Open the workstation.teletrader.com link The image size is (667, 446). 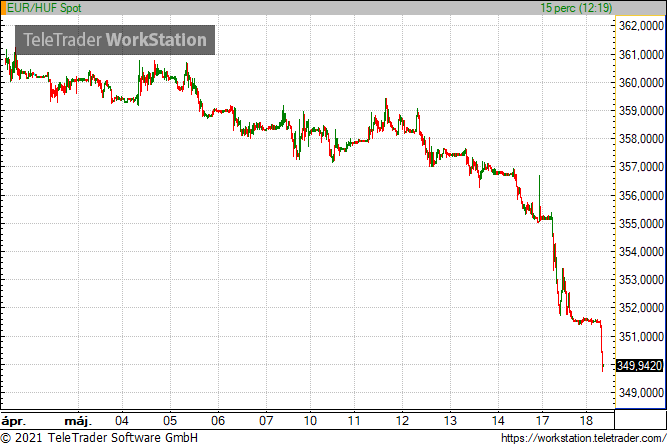(x=584, y=438)
